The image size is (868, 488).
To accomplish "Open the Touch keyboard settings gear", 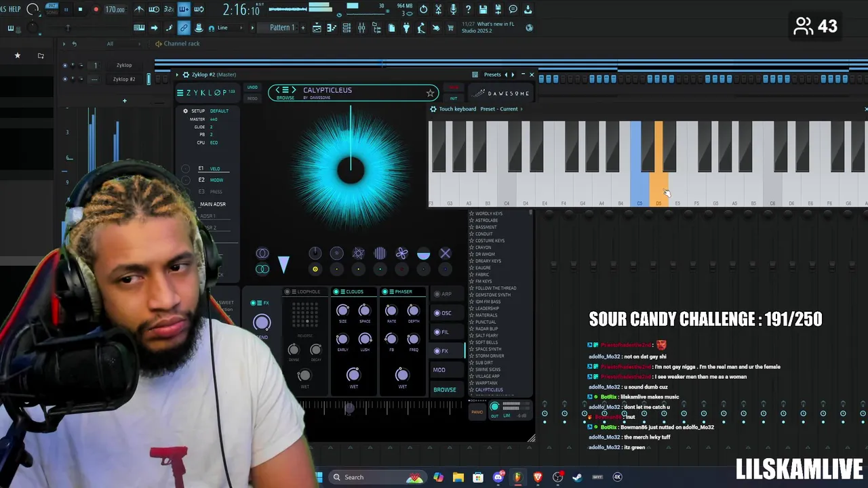I will [433, 109].
